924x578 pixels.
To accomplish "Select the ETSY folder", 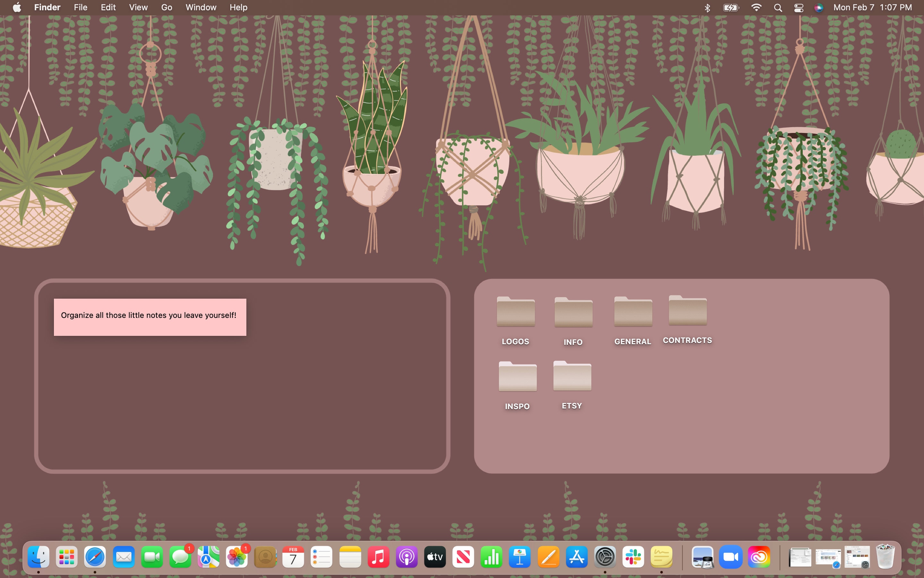I will (x=572, y=385).
